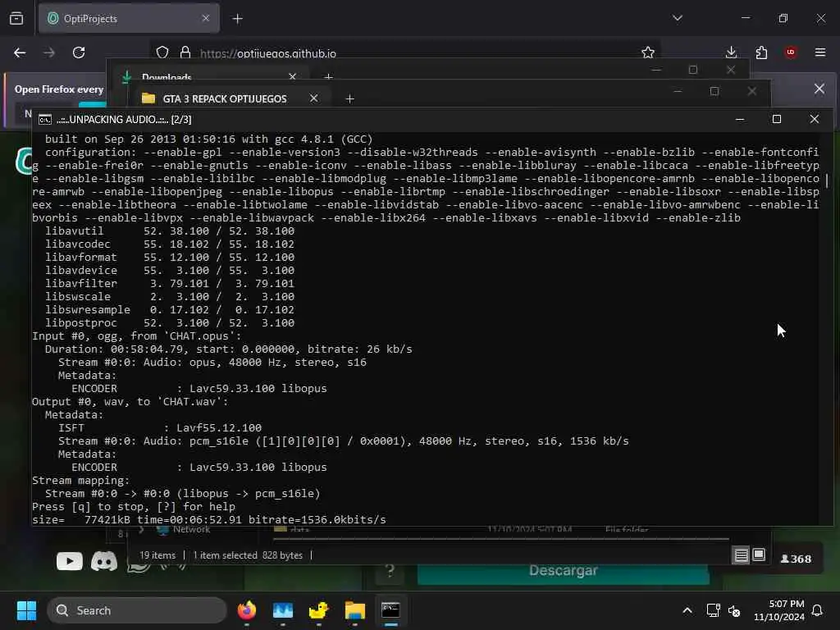Close GTA 3 REPACK OPTIJUEGOS tab

tap(314, 98)
